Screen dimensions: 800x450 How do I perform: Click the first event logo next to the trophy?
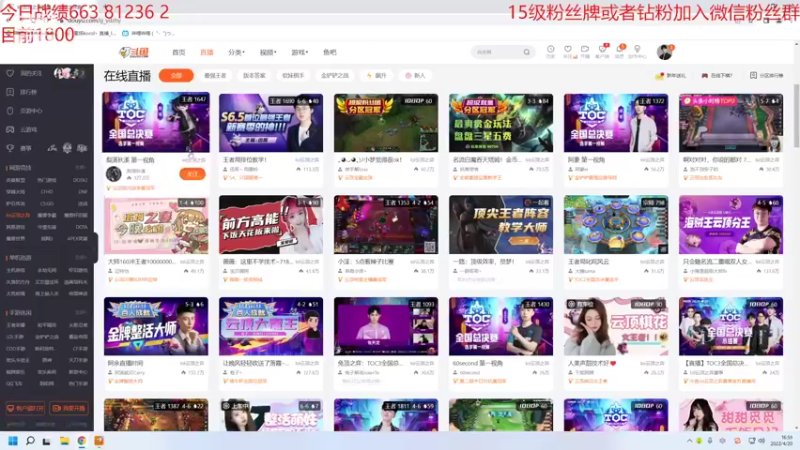52,148
